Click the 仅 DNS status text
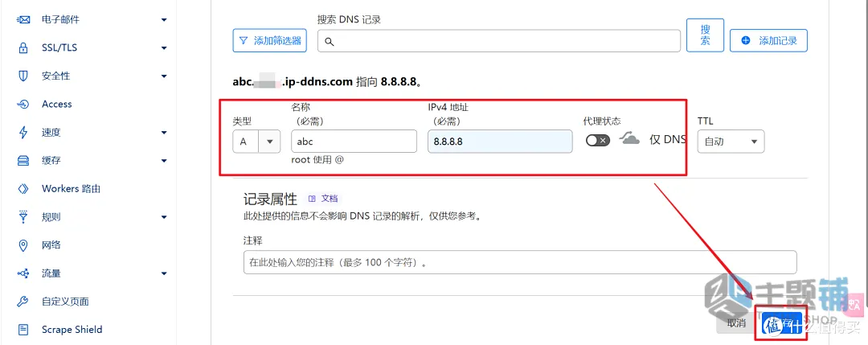Viewport: 868px width, 345px height. pyautogui.click(x=668, y=140)
